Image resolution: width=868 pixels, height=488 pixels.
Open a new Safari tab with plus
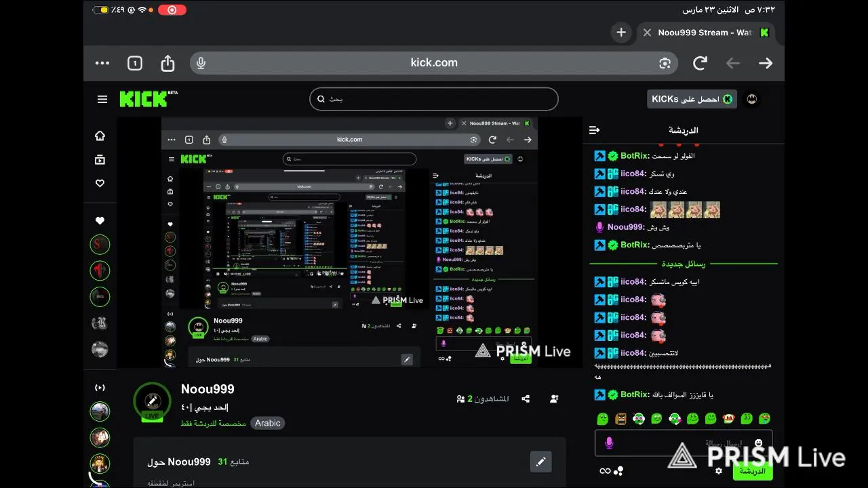(621, 33)
